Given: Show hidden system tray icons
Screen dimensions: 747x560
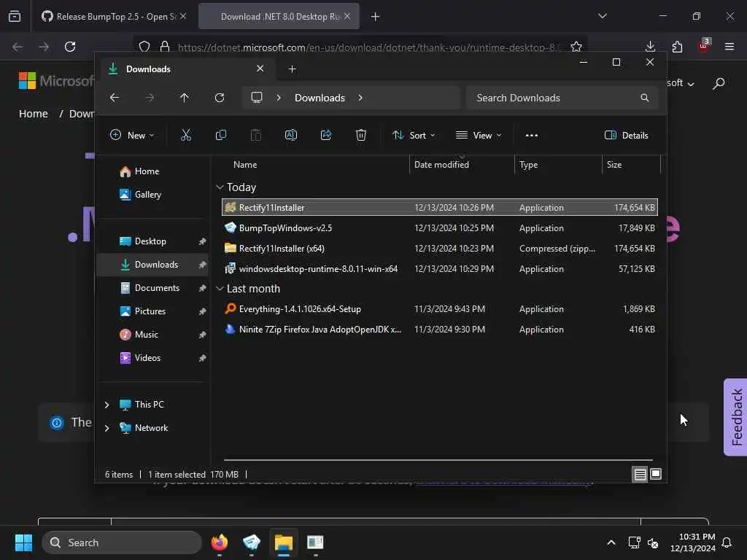Looking at the screenshot, I should tap(611, 542).
